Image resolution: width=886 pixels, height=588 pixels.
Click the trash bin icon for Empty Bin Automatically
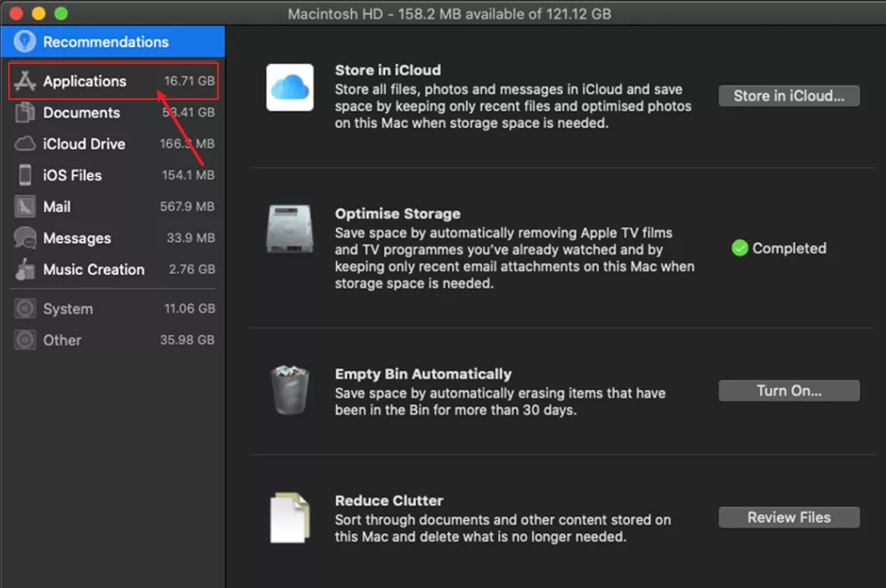tap(290, 390)
